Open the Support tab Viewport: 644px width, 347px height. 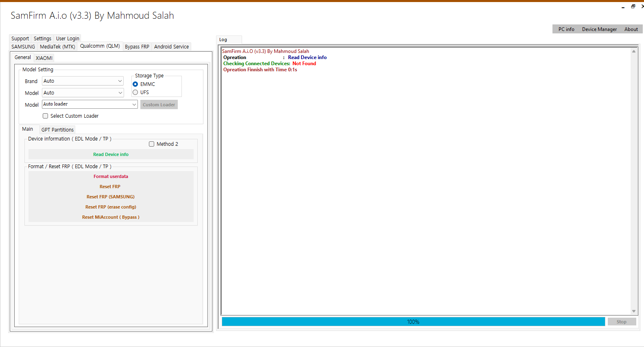(20, 39)
